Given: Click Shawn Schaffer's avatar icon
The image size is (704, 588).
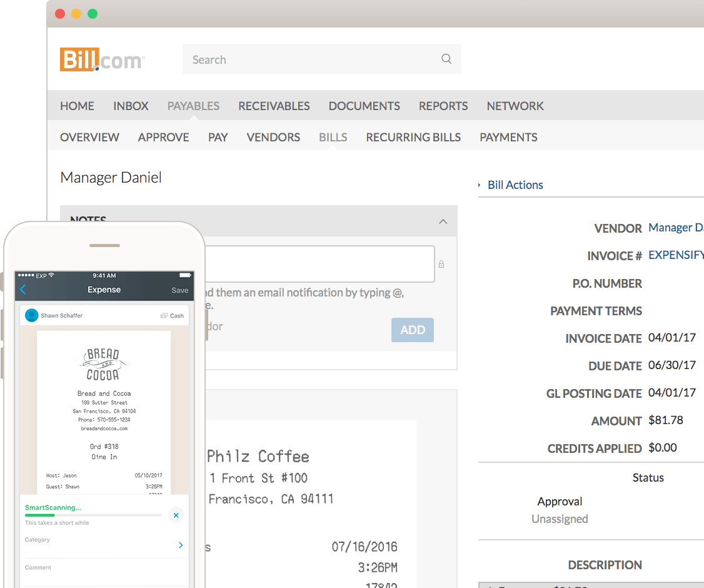Looking at the screenshot, I should coord(31,315).
